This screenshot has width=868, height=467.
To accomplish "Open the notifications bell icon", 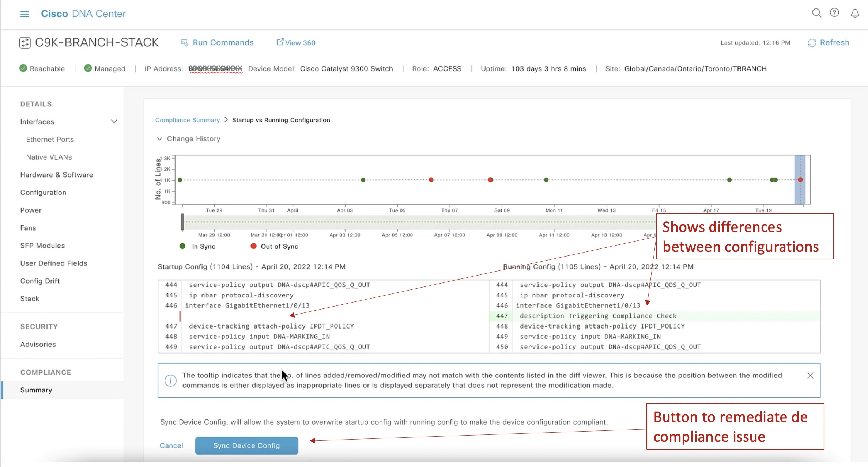I will [x=855, y=14].
